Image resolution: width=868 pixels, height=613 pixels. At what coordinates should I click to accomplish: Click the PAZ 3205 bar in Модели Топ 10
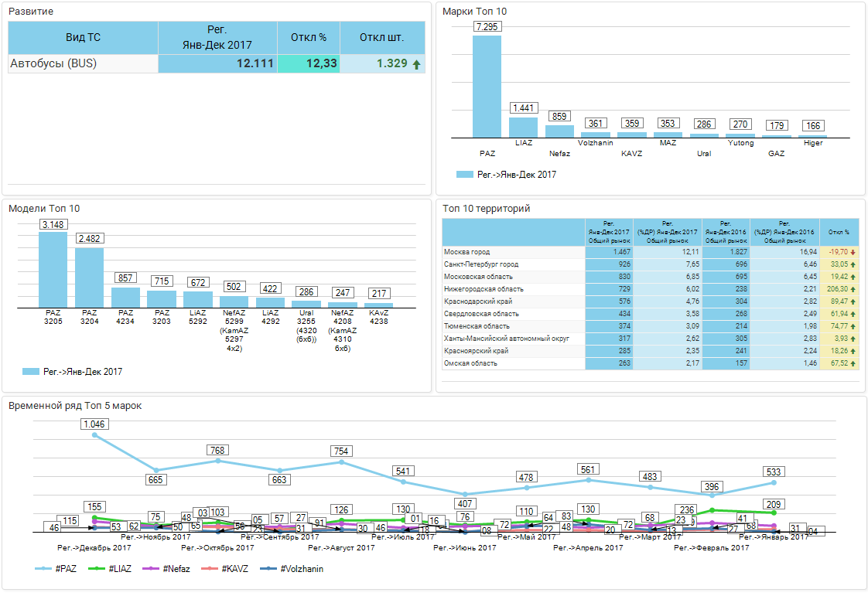53,270
